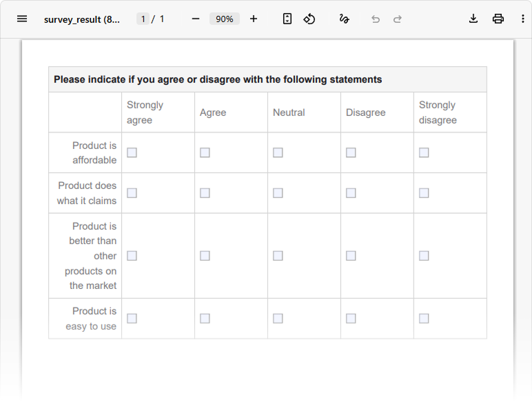Zoom in with the plus icon
This screenshot has height=402, width=532.
click(x=254, y=19)
